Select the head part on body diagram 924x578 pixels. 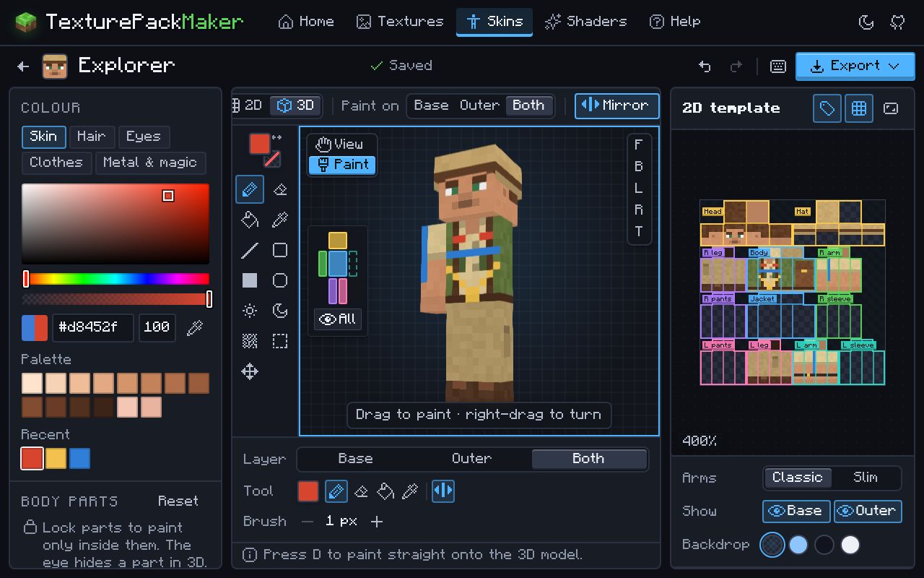(x=337, y=241)
